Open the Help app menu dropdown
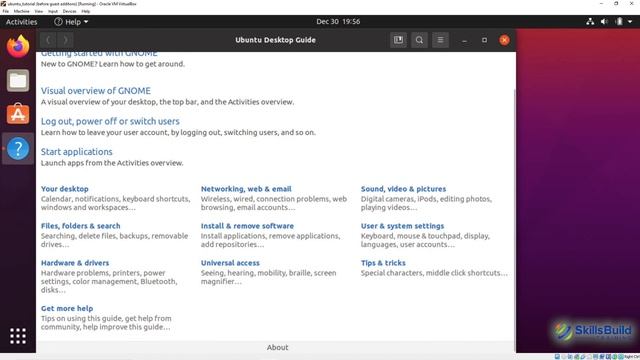Image resolution: width=640 pixels, height=360 pixels. pos(71,22)
